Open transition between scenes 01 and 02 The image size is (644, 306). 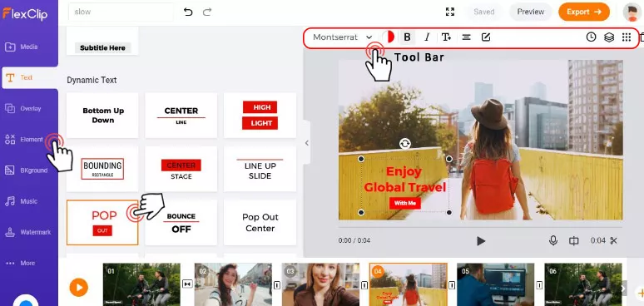pos(187,284)
